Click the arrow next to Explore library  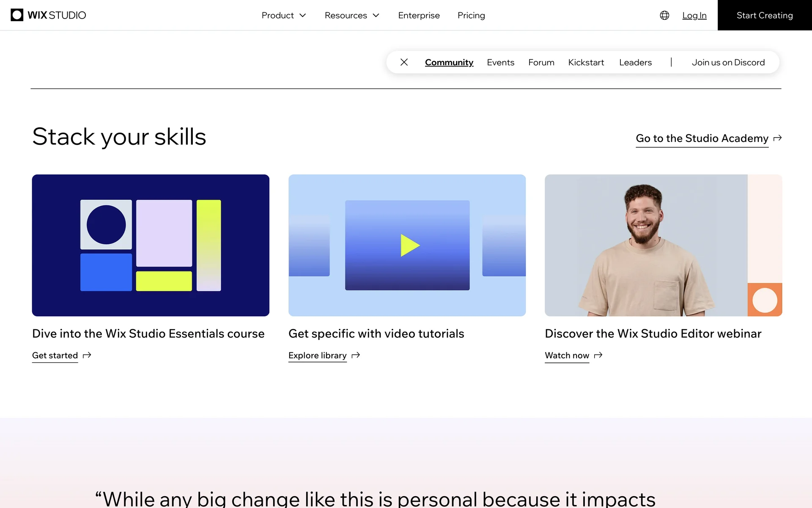(356, 355)
